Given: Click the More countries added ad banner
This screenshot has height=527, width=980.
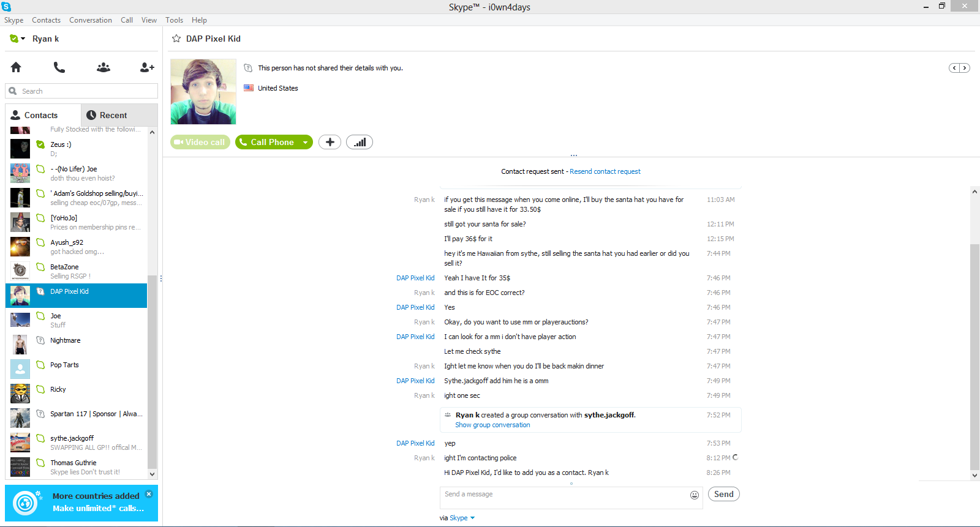Looking at the screenshot, I should coord(81,503).
